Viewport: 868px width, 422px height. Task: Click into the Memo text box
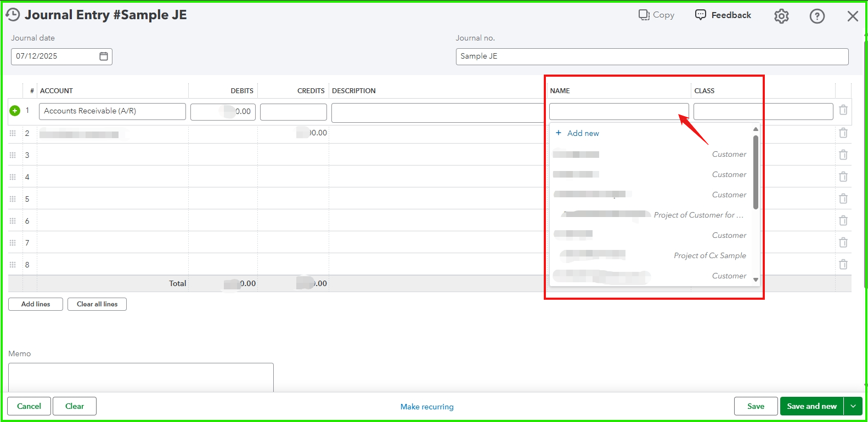(140, 377)
